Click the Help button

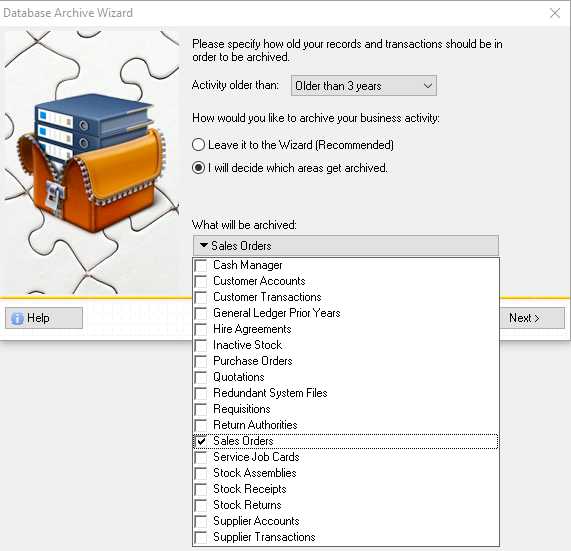coord(44,318)
